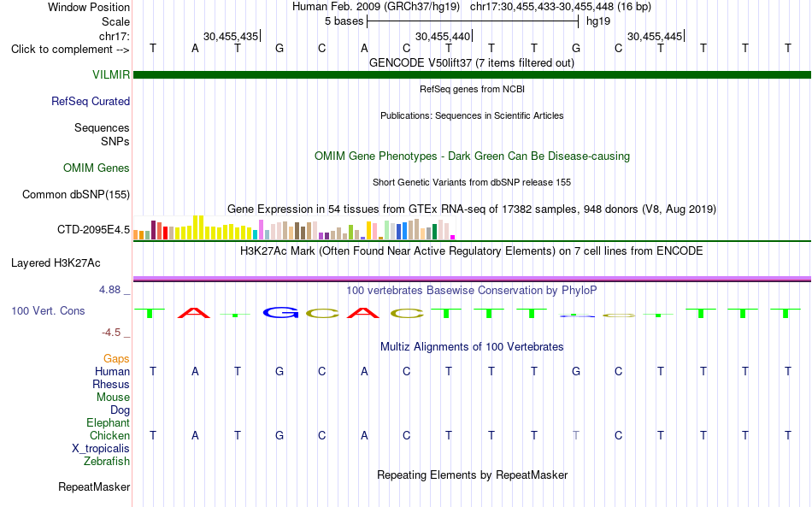Image resolution: width=812 pixels, height=507 pixels.
Task: Click the SNPs track label
Action: (115, 141)
